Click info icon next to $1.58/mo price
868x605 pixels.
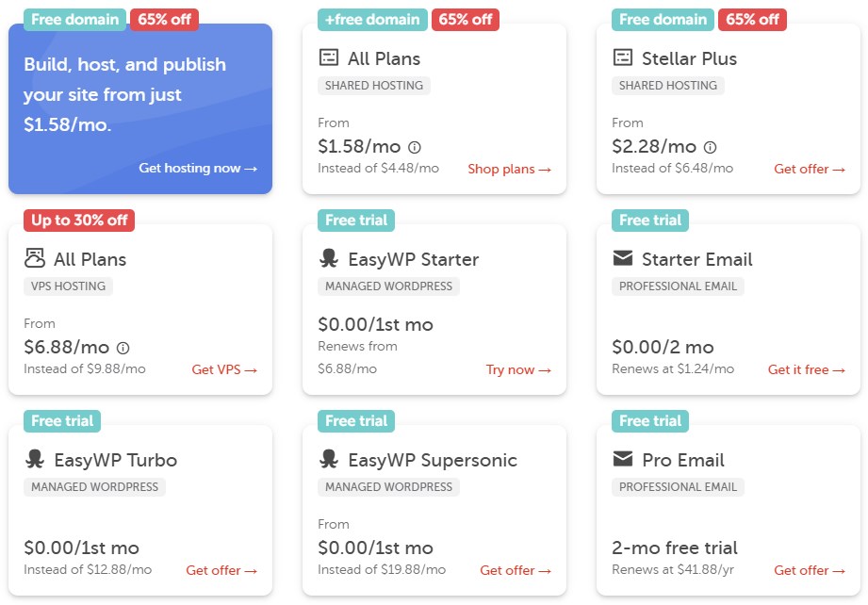click(415, 147)
